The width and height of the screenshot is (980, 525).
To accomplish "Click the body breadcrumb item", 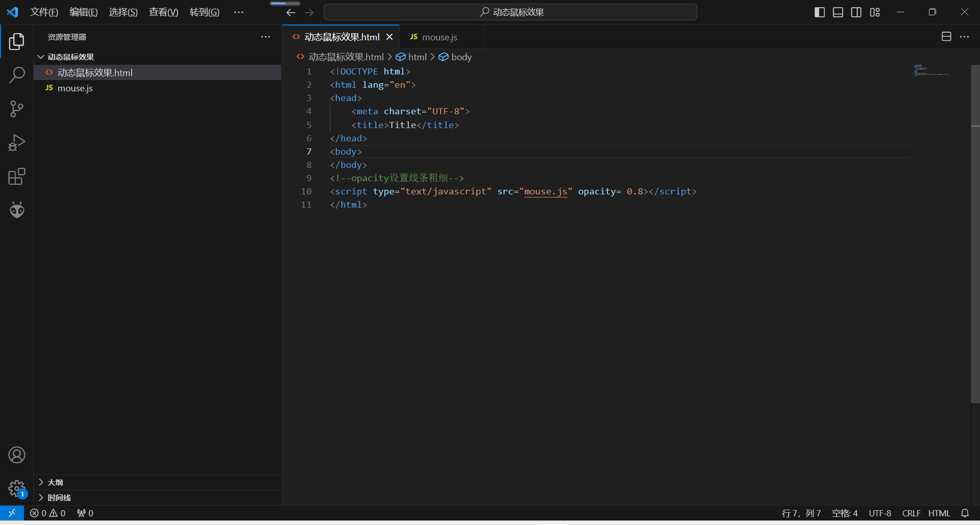I will 455,57.
